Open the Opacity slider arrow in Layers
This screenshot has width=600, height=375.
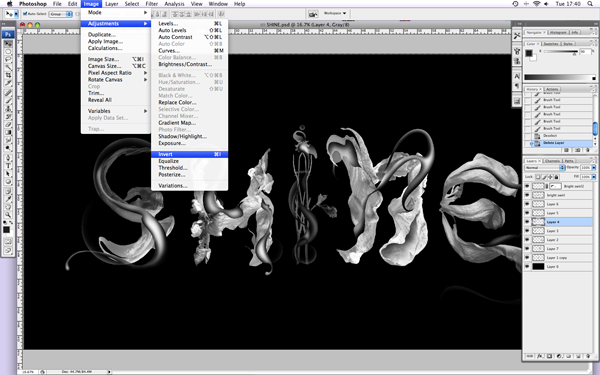point(594,168)
